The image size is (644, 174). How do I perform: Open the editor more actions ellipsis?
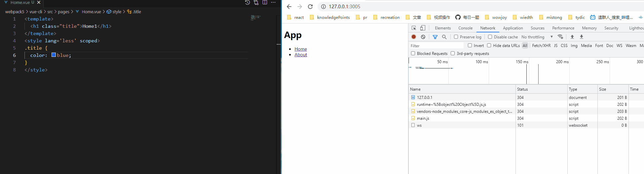point(273,2)
